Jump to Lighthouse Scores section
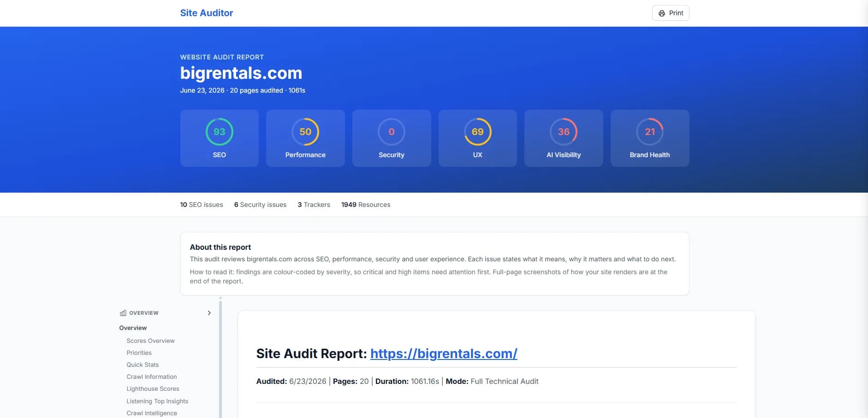The image size is (868, 418). (x=153, y=389)
